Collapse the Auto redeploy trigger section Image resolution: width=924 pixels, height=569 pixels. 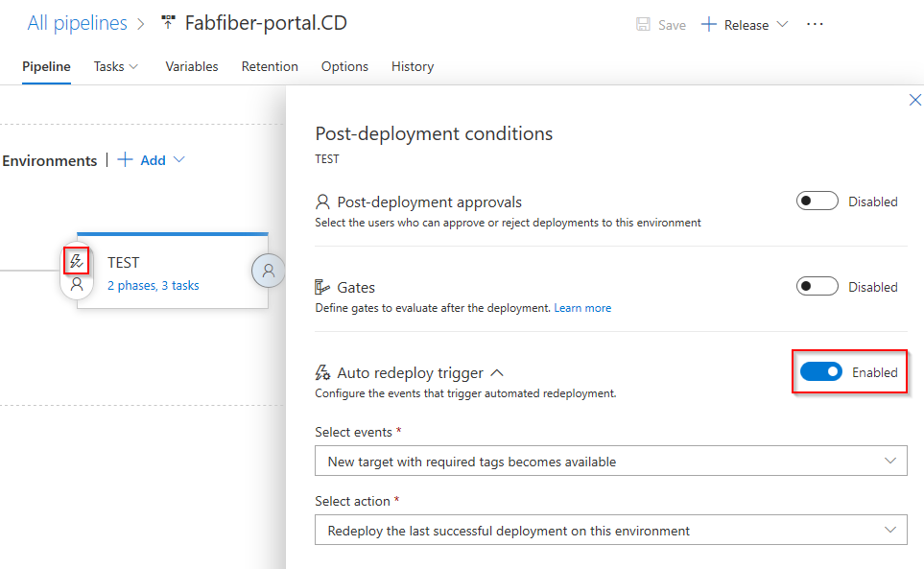tap(497, 373)
